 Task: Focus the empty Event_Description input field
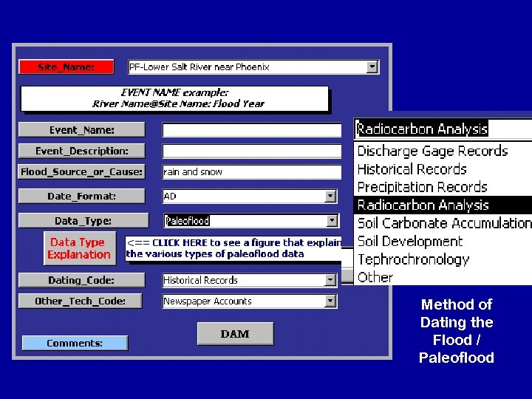tap(252, 151)
